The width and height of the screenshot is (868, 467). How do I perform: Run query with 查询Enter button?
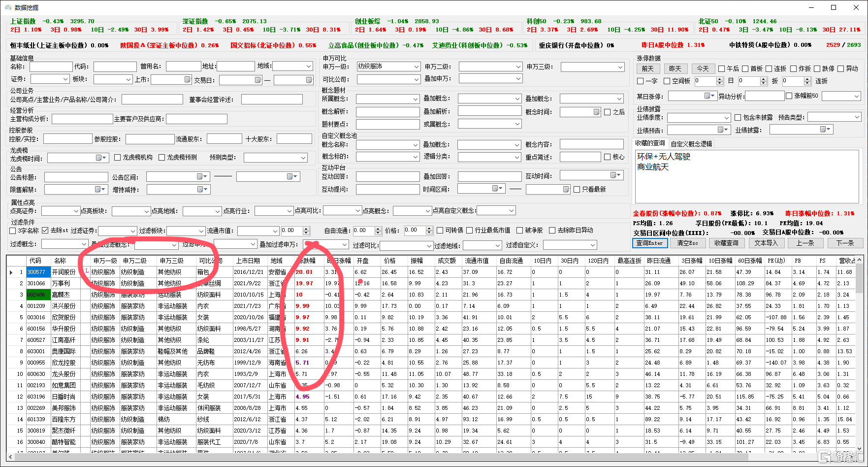coord(650,243)
